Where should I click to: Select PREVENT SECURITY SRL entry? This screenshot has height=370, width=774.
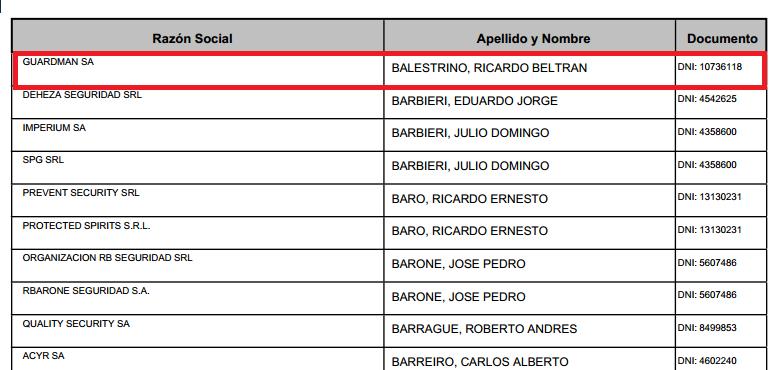pyautogui.click(x=81, y=193)
